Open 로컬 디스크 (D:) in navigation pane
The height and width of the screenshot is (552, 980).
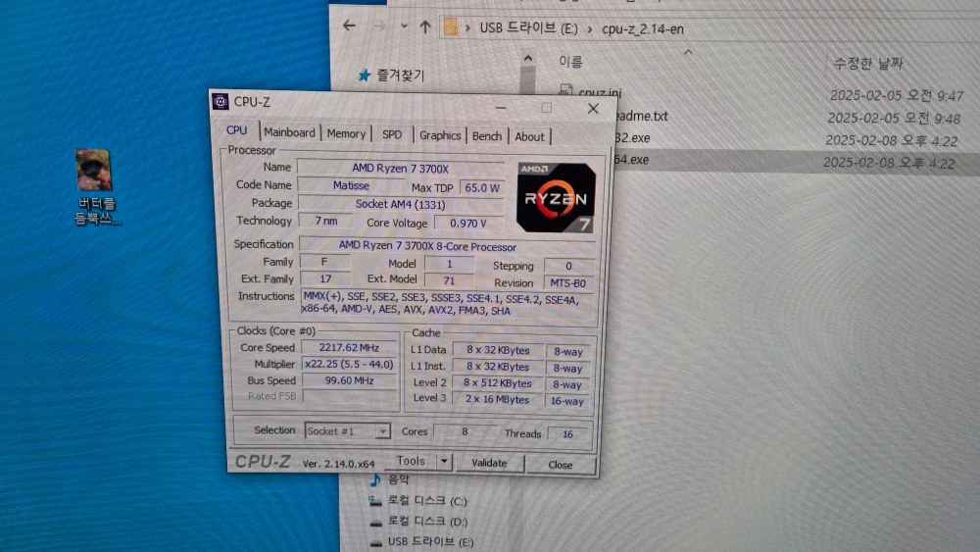pos(427,522)
